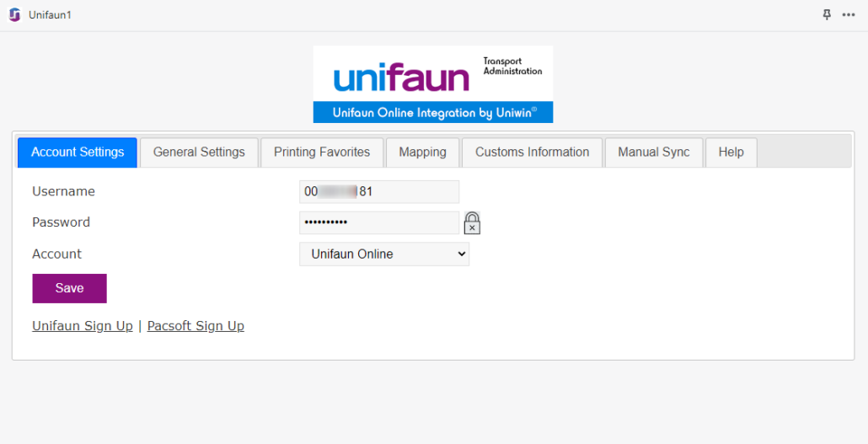868x444 pixels.
Task: Open Customs Information tab
Action: [532, 152]
